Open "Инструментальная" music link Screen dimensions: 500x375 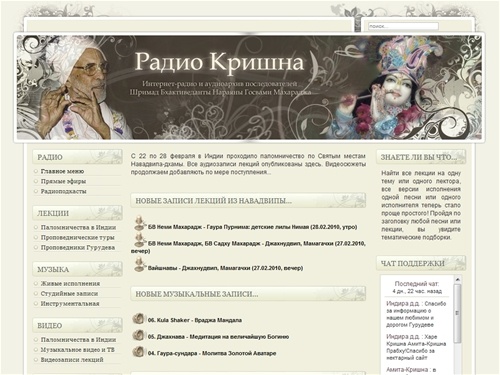(70, 304)
